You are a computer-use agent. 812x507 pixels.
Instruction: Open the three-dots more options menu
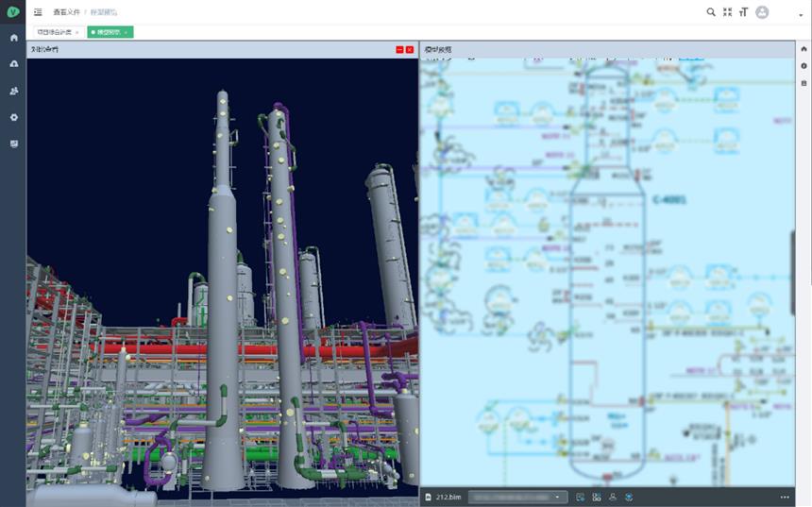pyautogui.click(x=785, y=497)
